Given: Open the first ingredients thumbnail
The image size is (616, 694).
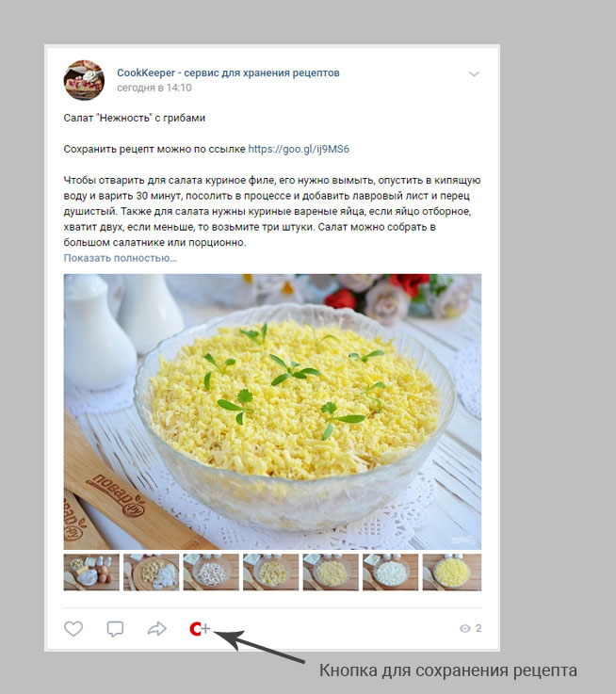Looking at the screenshot, I should tap(91, 573).
